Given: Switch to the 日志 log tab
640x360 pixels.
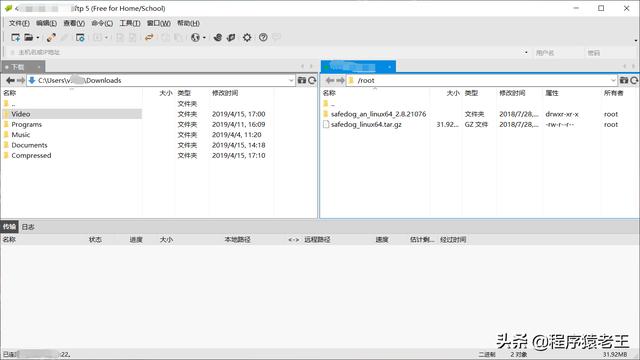Looking at the screenshot, I should [x=28, y=227].
